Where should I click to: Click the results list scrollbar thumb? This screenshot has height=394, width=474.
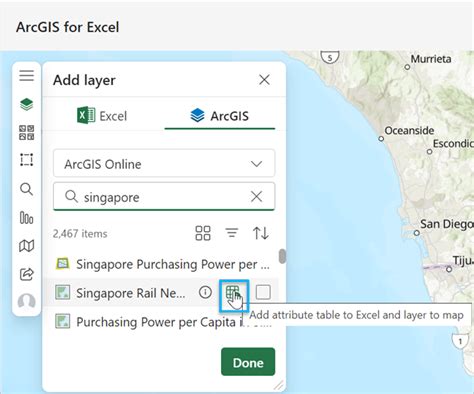pyautogui.click(x=282, y=256)
